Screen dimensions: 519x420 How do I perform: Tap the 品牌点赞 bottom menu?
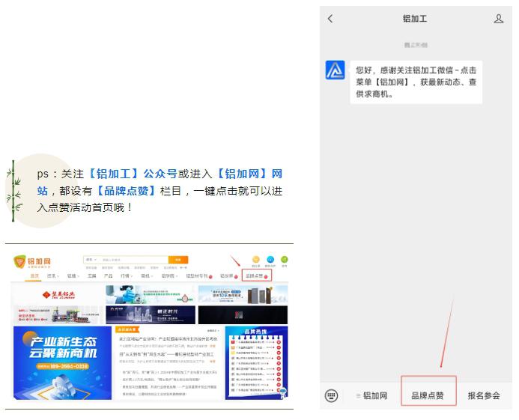428,395
